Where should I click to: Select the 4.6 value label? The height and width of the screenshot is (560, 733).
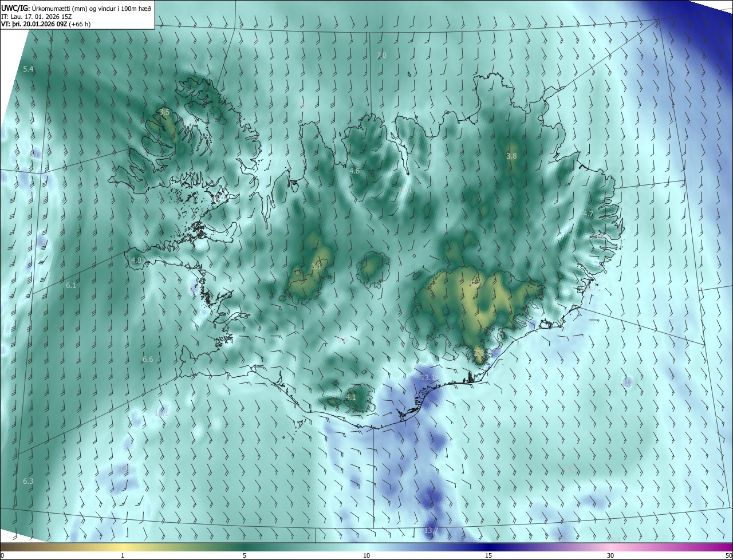pyautogui.click(x=354, y=171)
